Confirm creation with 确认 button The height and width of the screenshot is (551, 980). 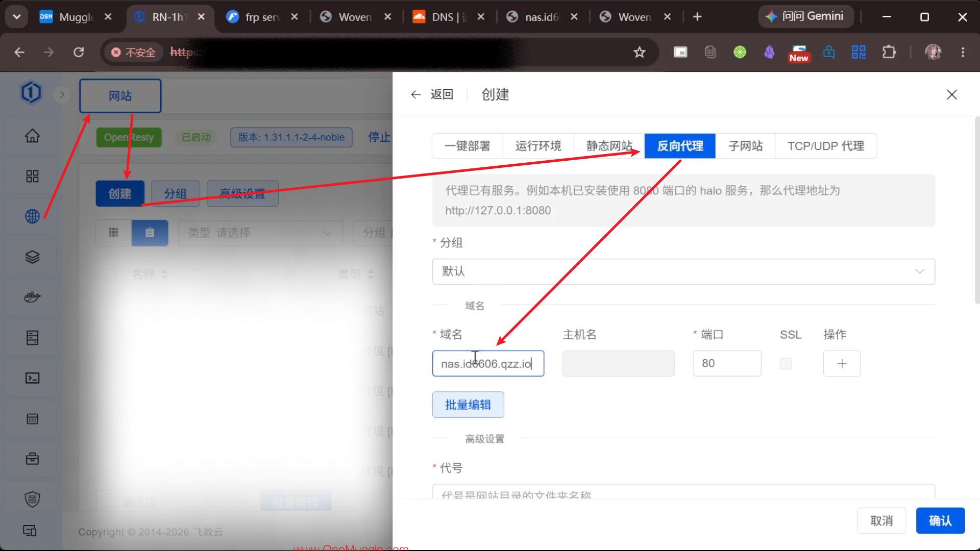(x=940, y=520)
